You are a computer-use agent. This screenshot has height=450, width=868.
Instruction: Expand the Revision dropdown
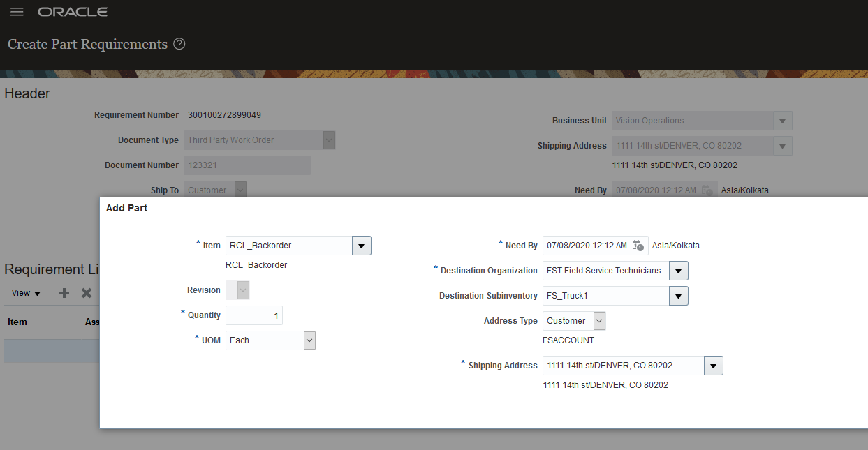pyautogui.click(x=243, y=290)
